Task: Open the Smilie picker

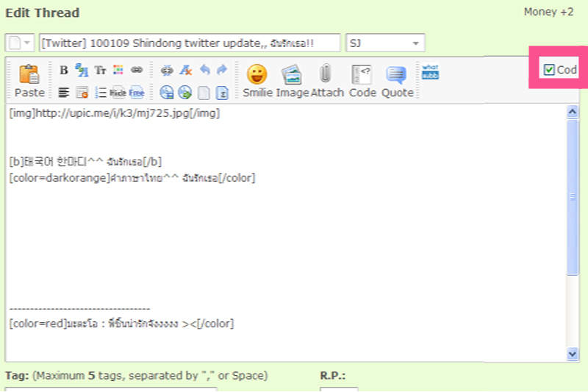Action: 257,74
